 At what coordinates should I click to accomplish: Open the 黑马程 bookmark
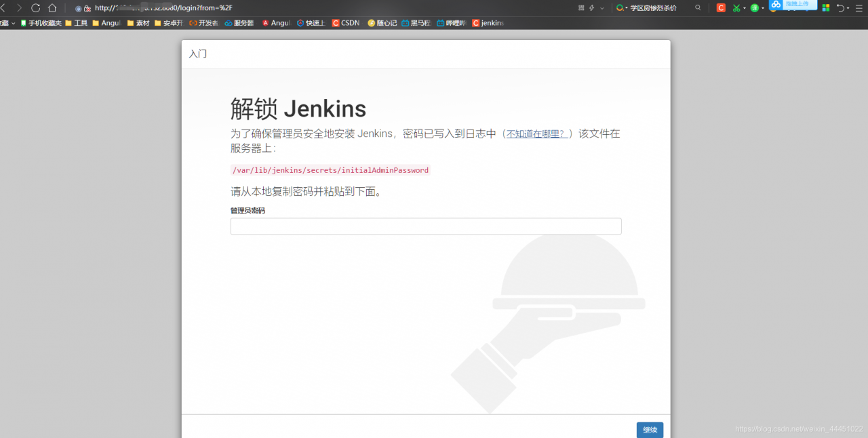point(416,23)
